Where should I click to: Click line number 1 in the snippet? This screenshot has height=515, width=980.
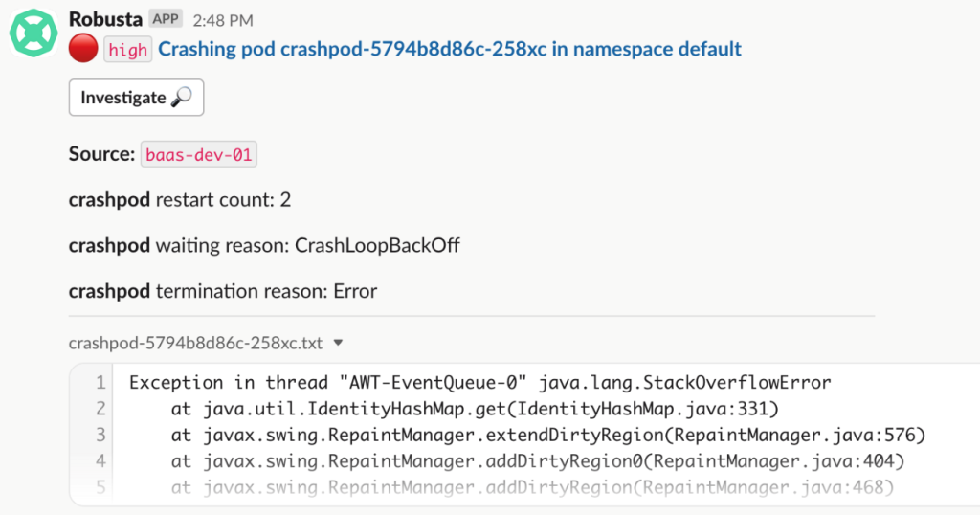click(100, 383)
